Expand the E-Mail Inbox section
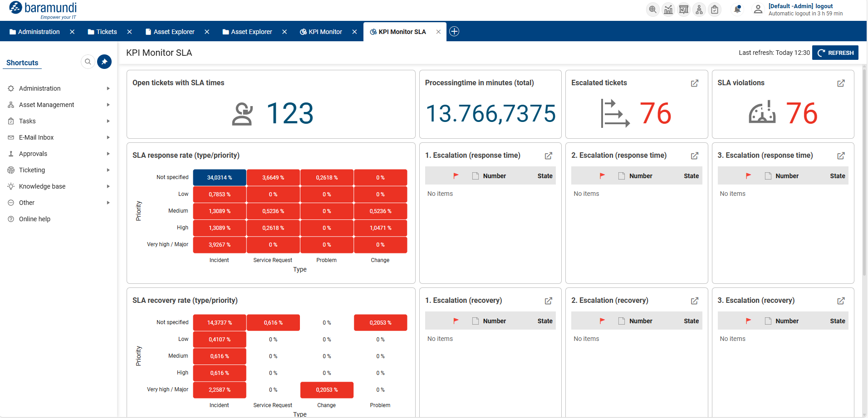 pyautogui.click(x=108, y=137)
